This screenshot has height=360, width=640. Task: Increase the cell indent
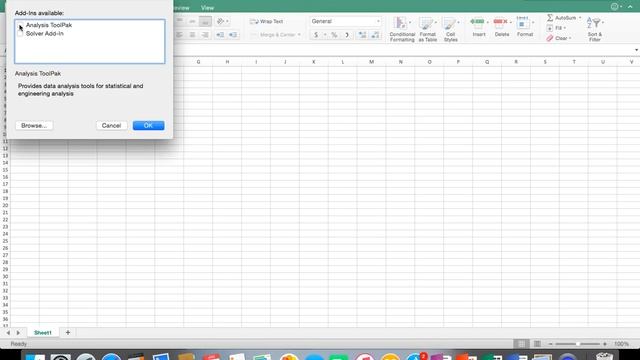click(x=233, y=35)
